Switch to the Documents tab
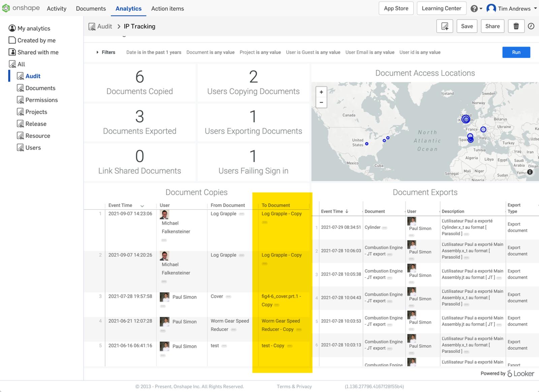 (x=91, y=9)
